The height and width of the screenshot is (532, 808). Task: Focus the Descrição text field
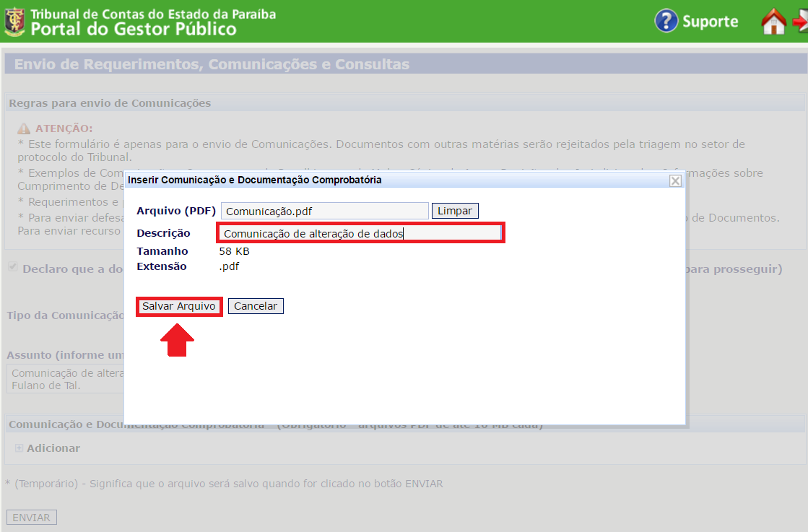click(x=360, y=233)
